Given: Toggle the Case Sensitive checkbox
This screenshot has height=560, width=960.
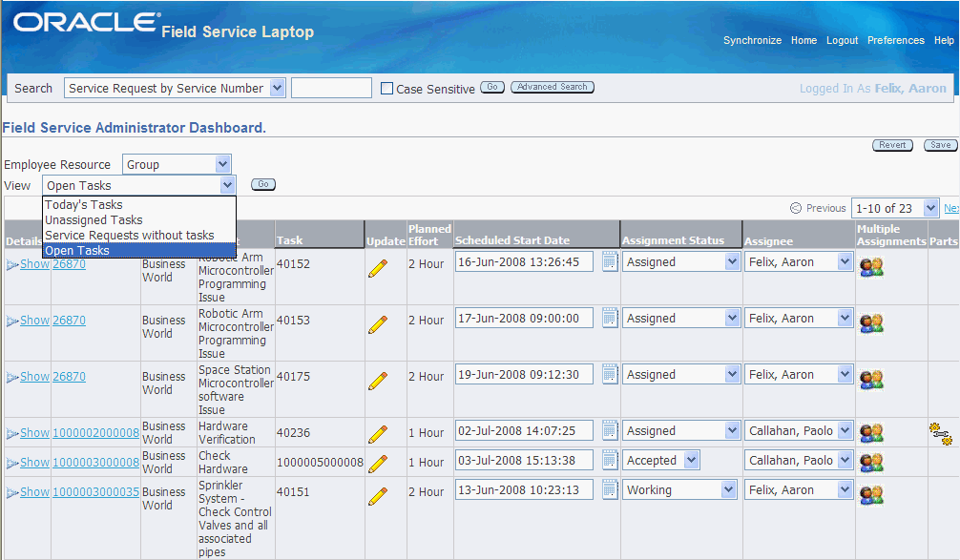Looking at the screenshot, I should tap(386, 89).
